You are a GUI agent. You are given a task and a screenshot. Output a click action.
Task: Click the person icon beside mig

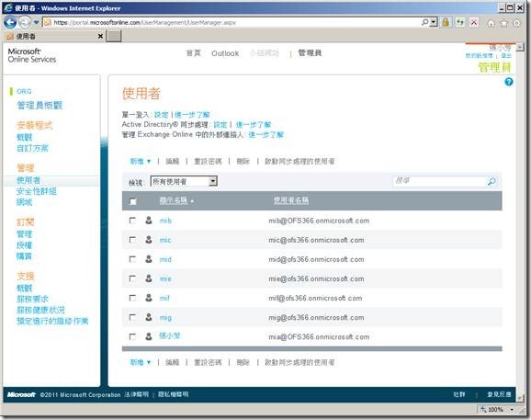tap(148, 317)
